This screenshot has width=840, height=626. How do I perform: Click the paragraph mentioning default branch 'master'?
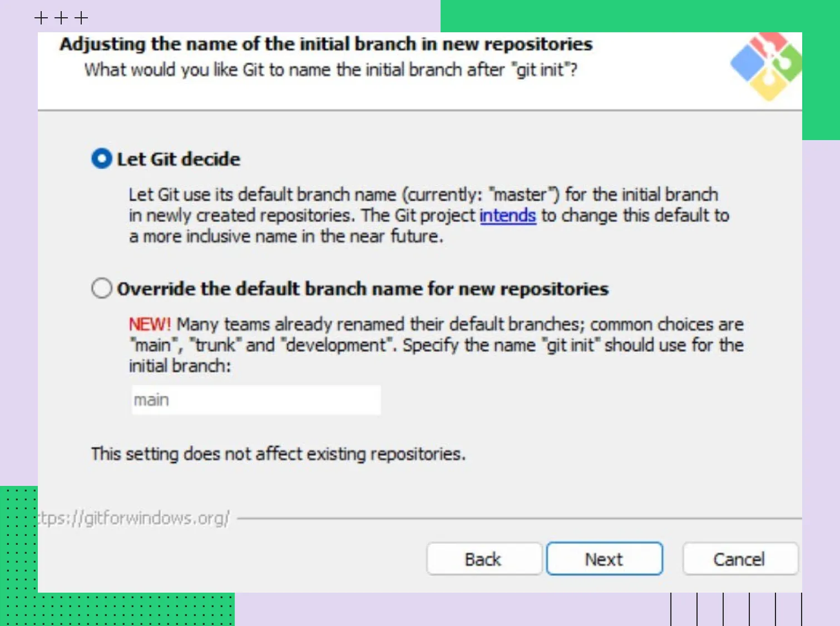point(428,216)
